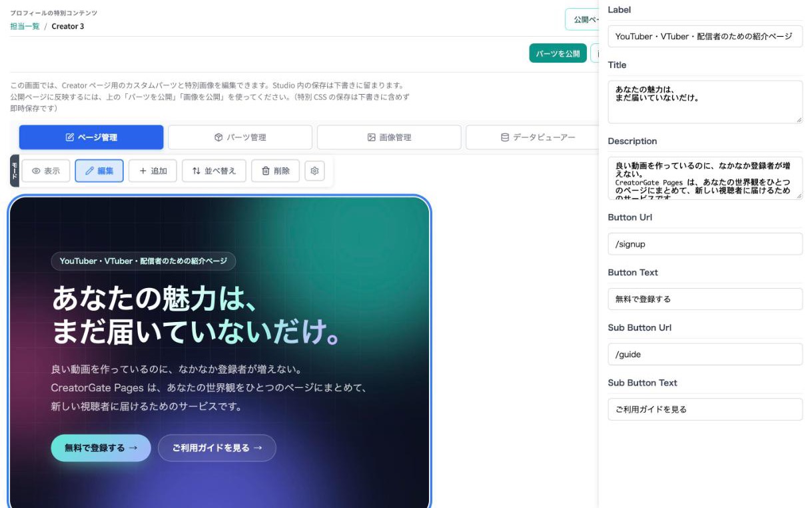Click ご利用ガイドを見る preview button
The height and width of the screenshot is (508, 812).
point(217,448)
